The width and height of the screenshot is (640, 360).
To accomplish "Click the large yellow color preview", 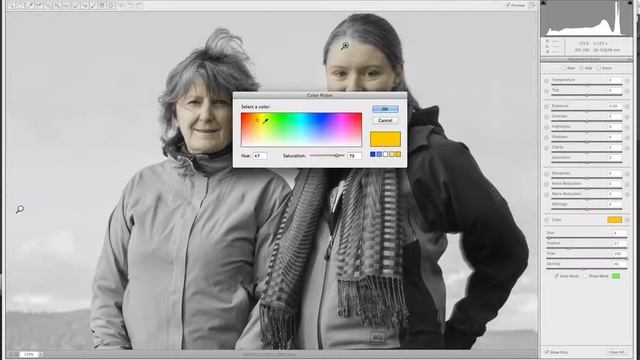I will [x=385, y=139].
